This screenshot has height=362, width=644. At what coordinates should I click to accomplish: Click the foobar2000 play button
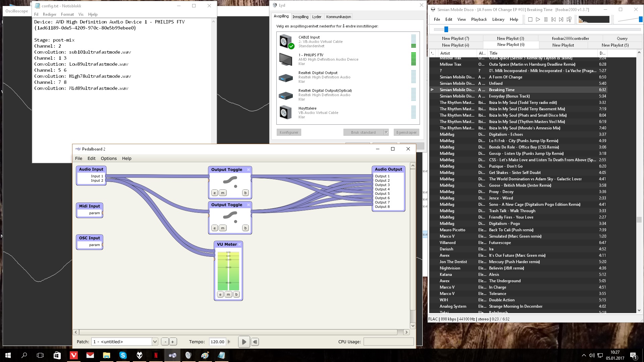pyautogui.click(x=538, y=19)
